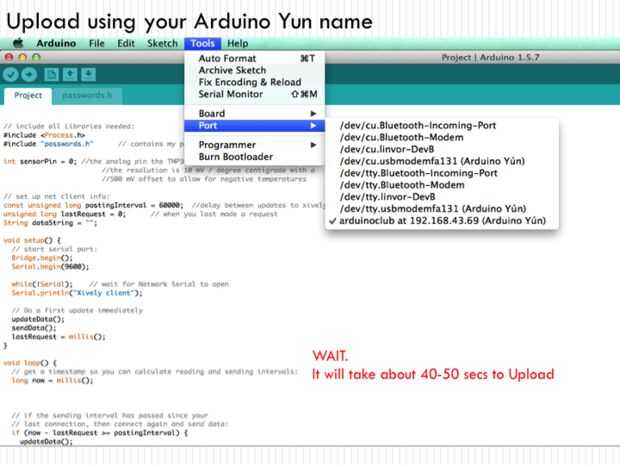Select /dev/tty.usbmodemfa131 Arduino Yún port

442,208
